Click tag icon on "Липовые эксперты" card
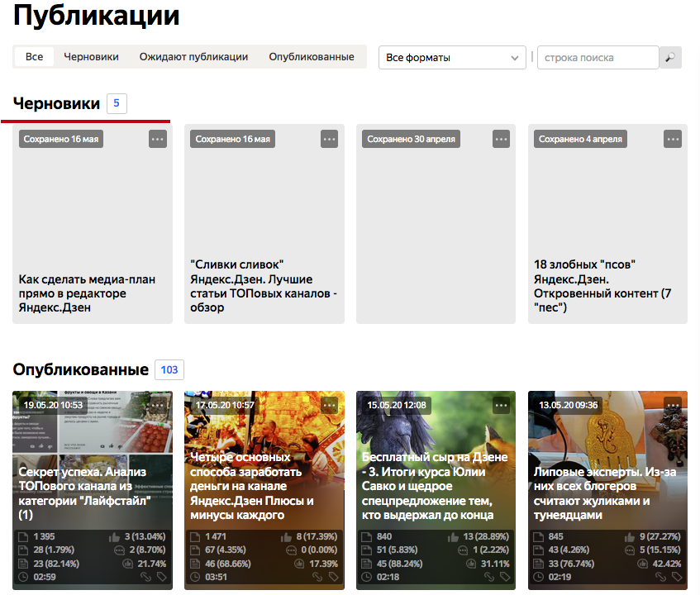This screenshot has width=700, height=595. point(677,577)
